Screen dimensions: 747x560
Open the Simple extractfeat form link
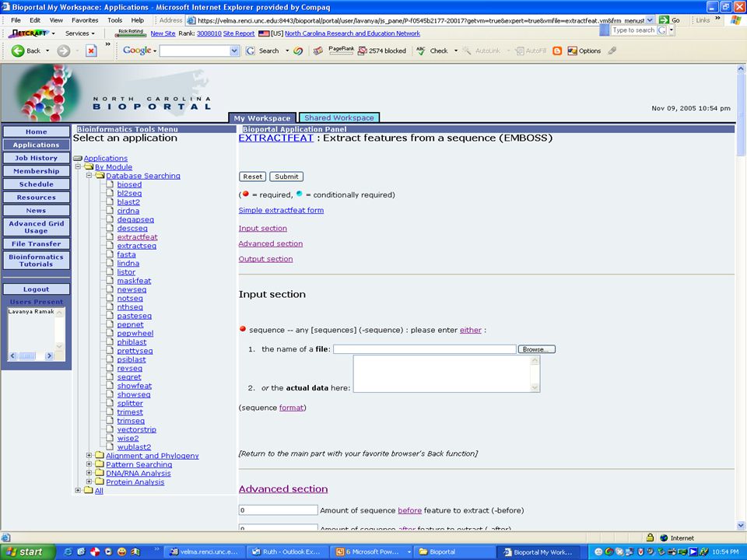click(281, 210)
